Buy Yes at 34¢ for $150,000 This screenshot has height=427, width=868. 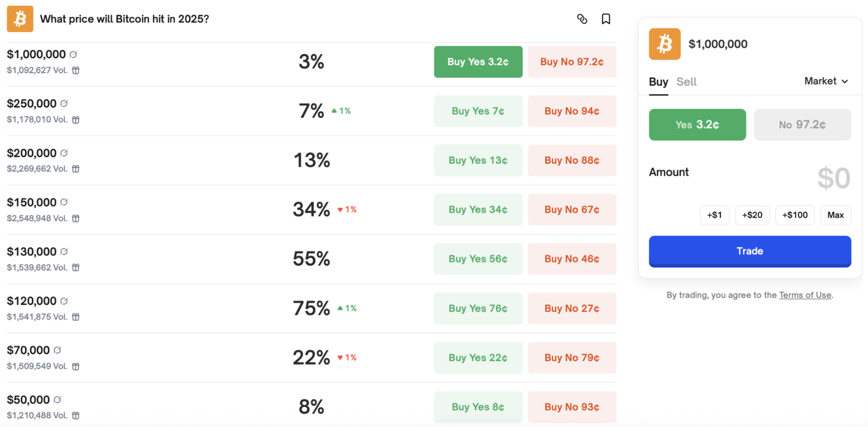478,209
